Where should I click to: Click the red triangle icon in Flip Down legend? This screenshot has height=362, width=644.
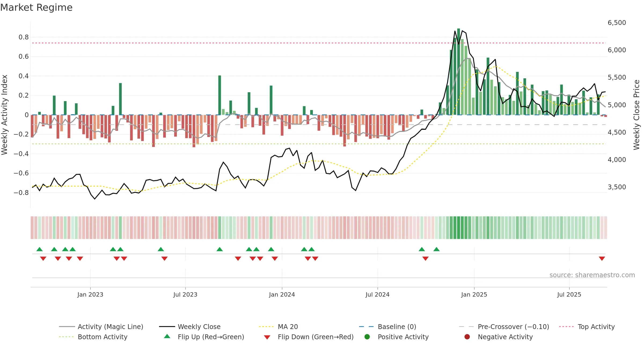267,337
